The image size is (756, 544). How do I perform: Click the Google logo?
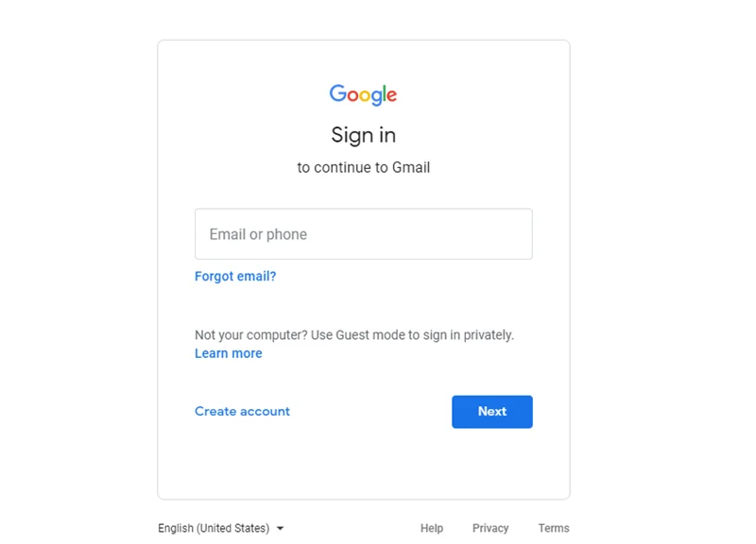click(363, 94)
